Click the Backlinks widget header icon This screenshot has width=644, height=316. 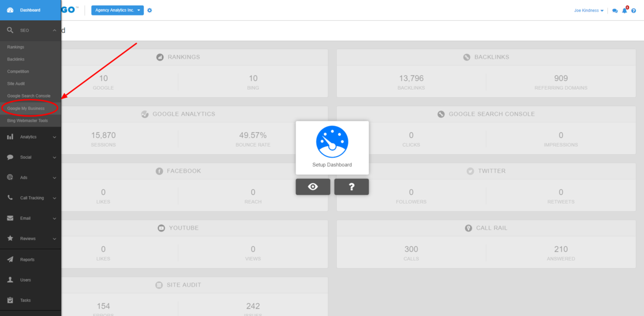click(x=466, y=57)
